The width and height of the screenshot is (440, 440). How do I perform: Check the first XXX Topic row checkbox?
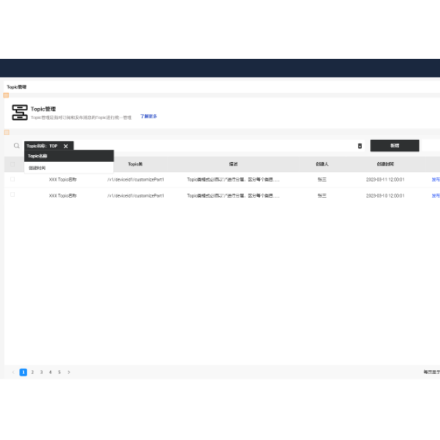[13, 179]
